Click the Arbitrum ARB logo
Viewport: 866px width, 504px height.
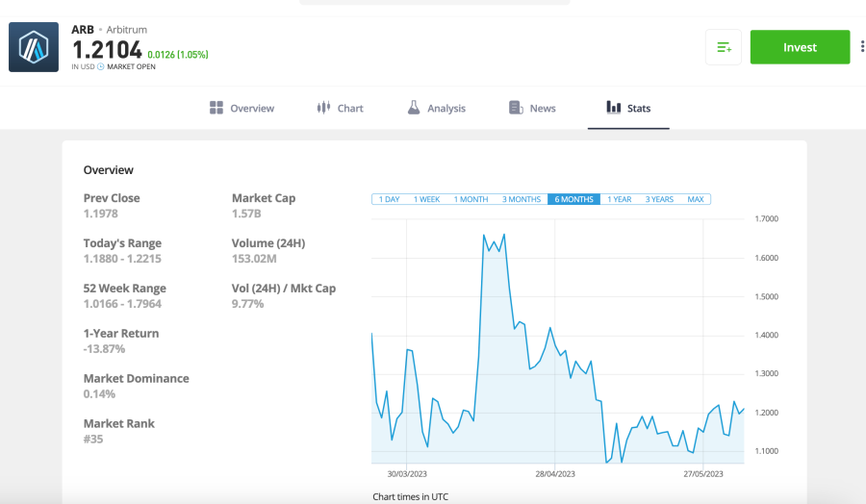coord(34,47)
